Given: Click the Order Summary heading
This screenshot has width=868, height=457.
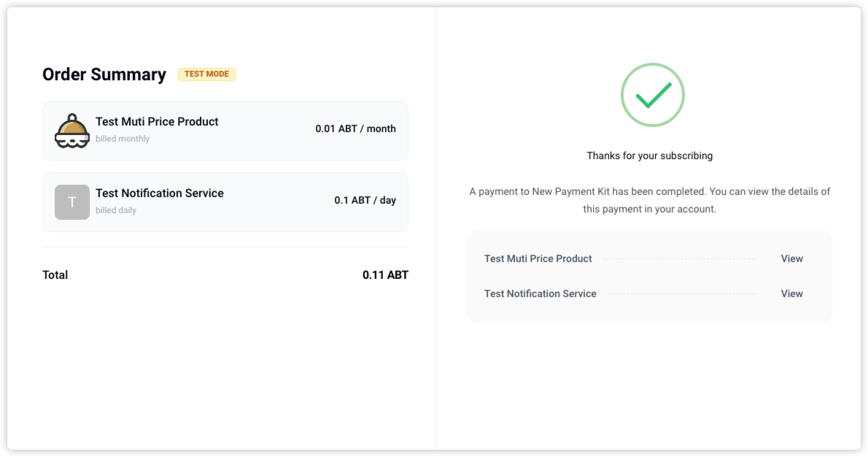Looking at the screenshot, I should (x=104, y=74).
